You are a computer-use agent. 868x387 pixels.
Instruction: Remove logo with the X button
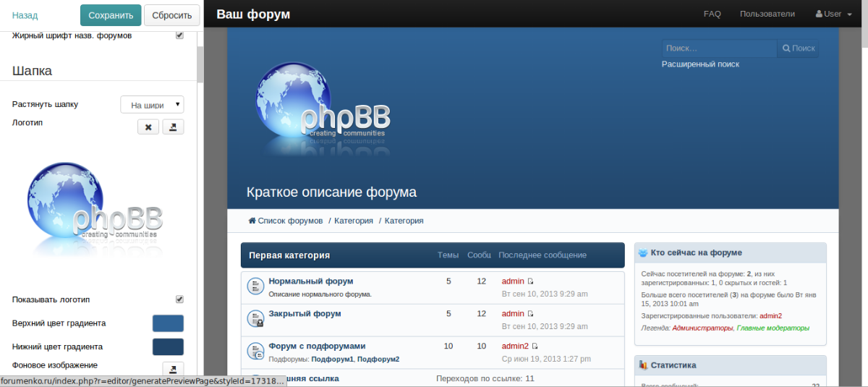click(x=148, y=127)
